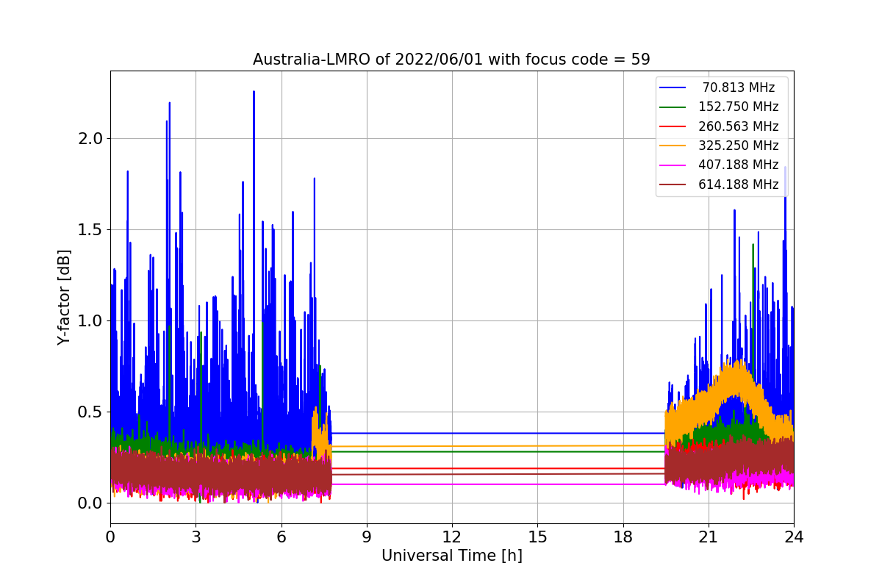
Task: Click the green line swatch in legend
Action: pyautogui.click(x=673, y=107)
